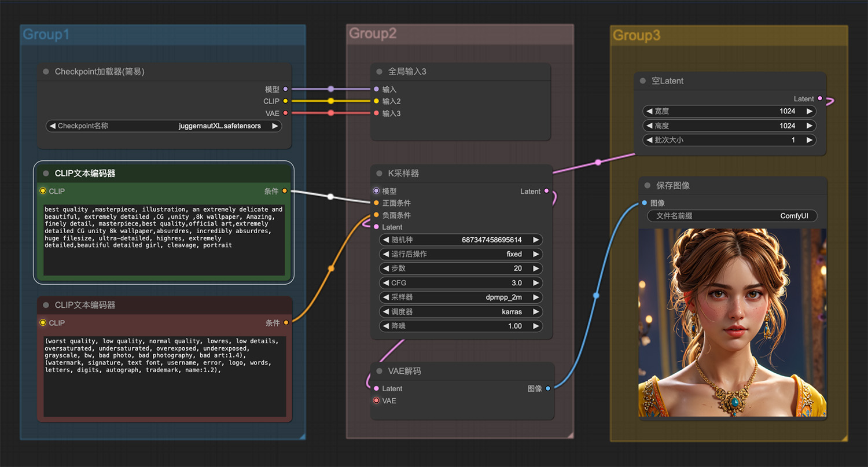Click the CFG 3.0 value field

461,283
